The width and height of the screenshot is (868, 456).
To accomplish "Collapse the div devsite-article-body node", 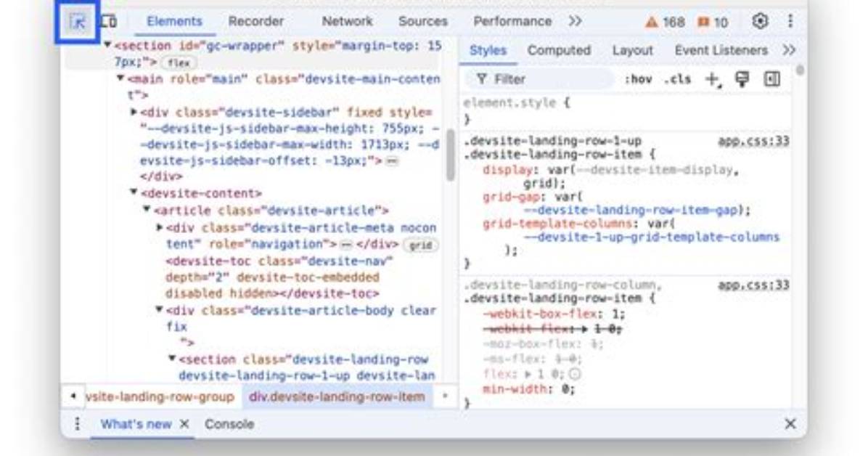I will pyautogui.click(x=160, y=309).
